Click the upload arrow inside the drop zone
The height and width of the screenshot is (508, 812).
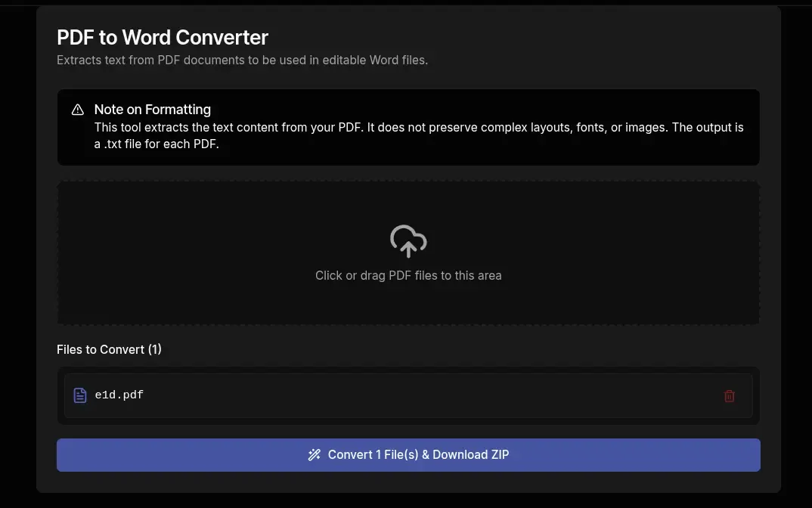pos(408,240)
